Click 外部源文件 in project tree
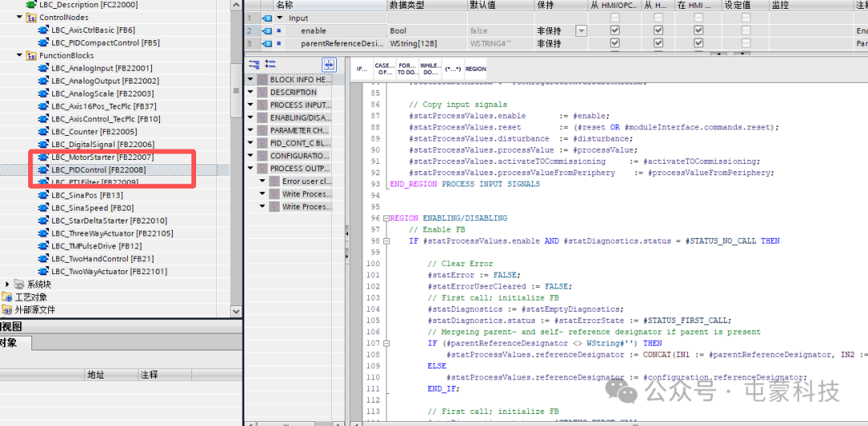Image resolution: width=868 pixels, height=426 pixels. (35, 309)
